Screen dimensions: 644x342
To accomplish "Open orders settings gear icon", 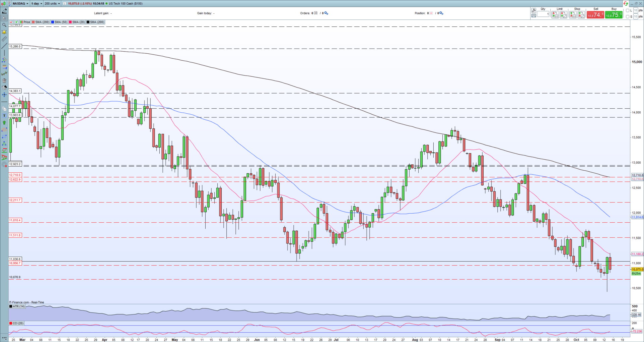I will click(x=326, y=13).
